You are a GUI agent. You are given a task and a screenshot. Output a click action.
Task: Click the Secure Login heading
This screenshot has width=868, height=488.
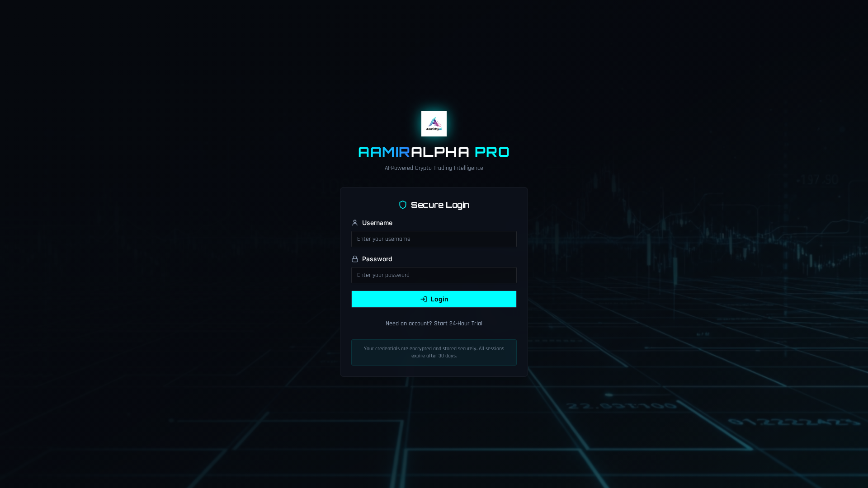[439, 205]
